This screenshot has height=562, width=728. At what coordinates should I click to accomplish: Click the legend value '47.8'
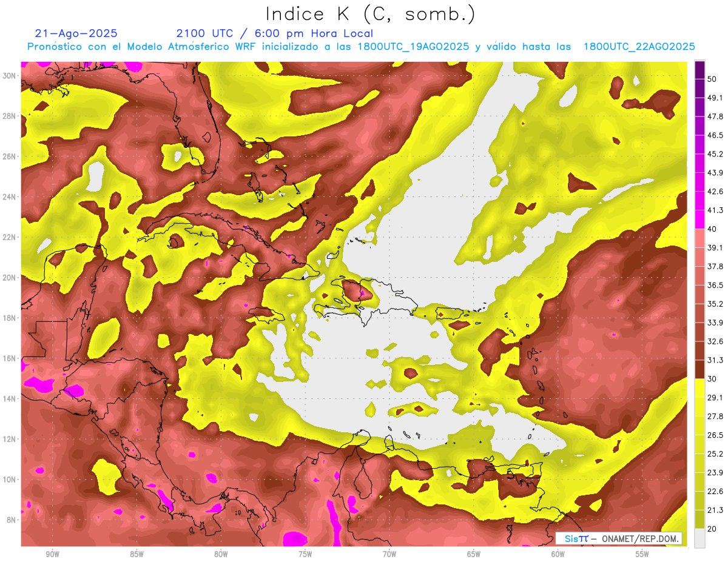pyautogui.click(x=715, y=116)
